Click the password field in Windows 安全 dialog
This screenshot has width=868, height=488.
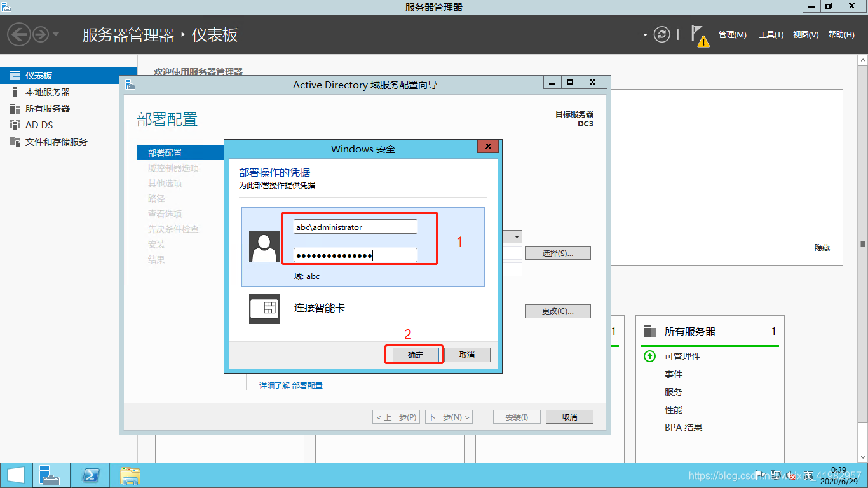coord(355,255)
